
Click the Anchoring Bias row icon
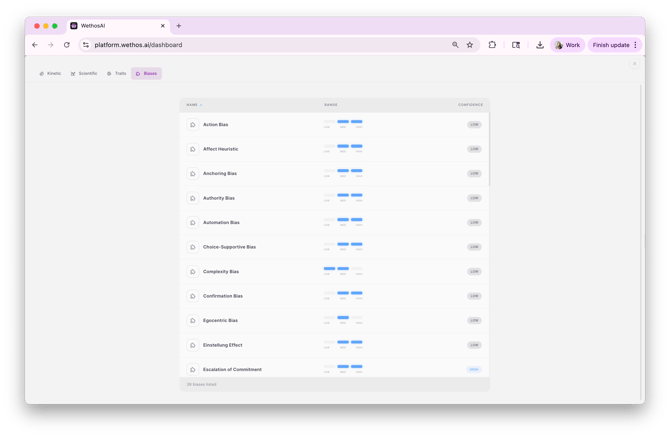point(192,174)
